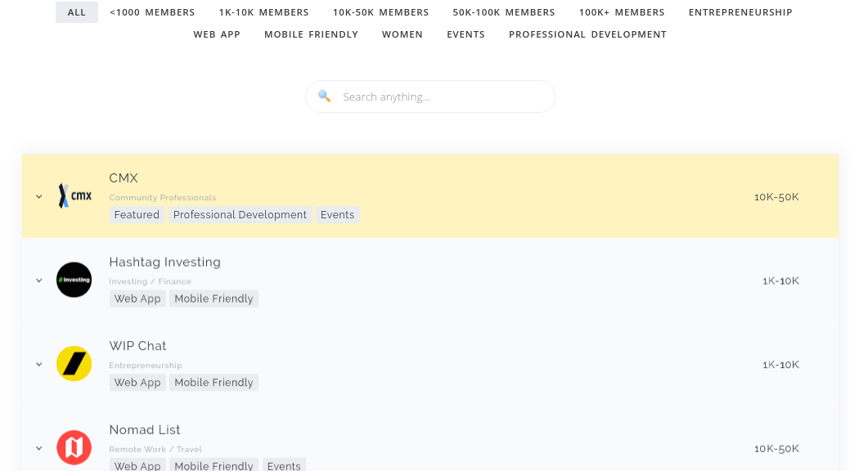Click CMX's 10K-50K member count

click(776, 197)
